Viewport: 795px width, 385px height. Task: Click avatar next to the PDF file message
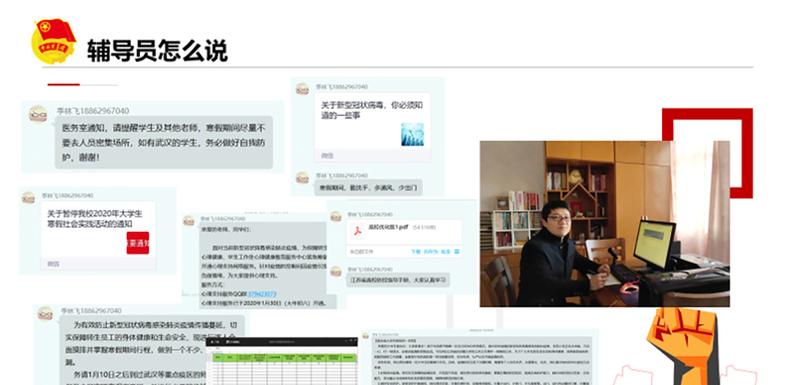tap(336, 217)
